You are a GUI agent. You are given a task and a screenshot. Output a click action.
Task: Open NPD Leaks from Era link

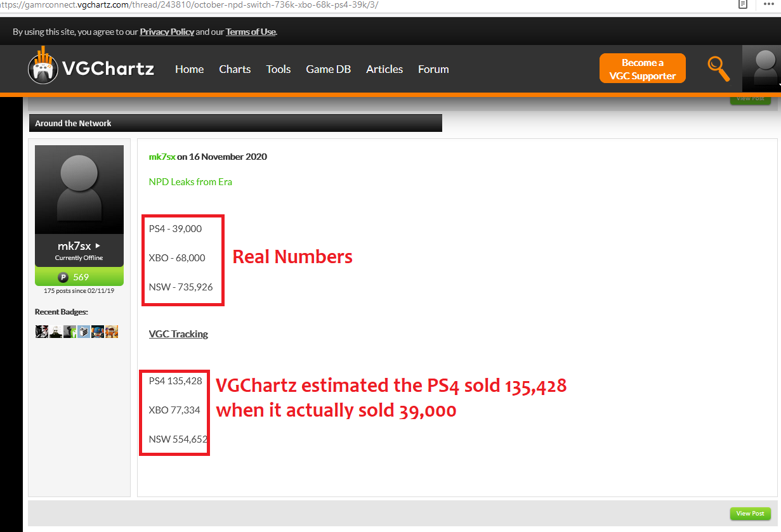tap(190, 181)
